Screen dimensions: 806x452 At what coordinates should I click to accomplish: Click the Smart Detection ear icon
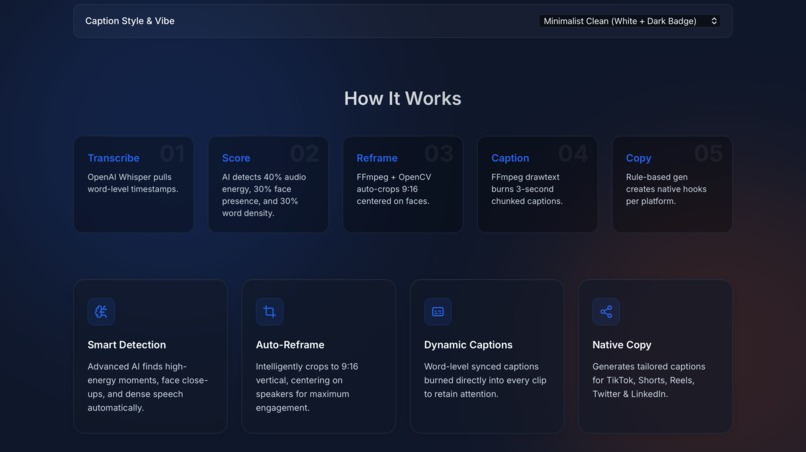101,312
